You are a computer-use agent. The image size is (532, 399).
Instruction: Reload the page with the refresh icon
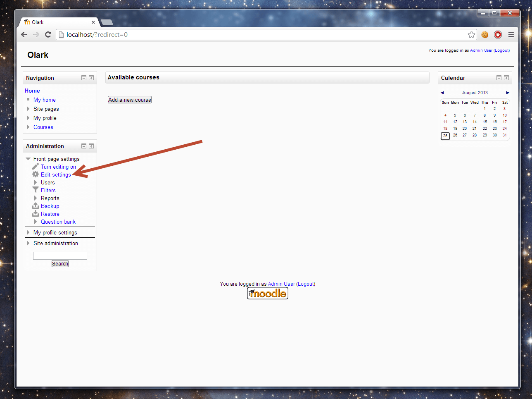point(48,35)
